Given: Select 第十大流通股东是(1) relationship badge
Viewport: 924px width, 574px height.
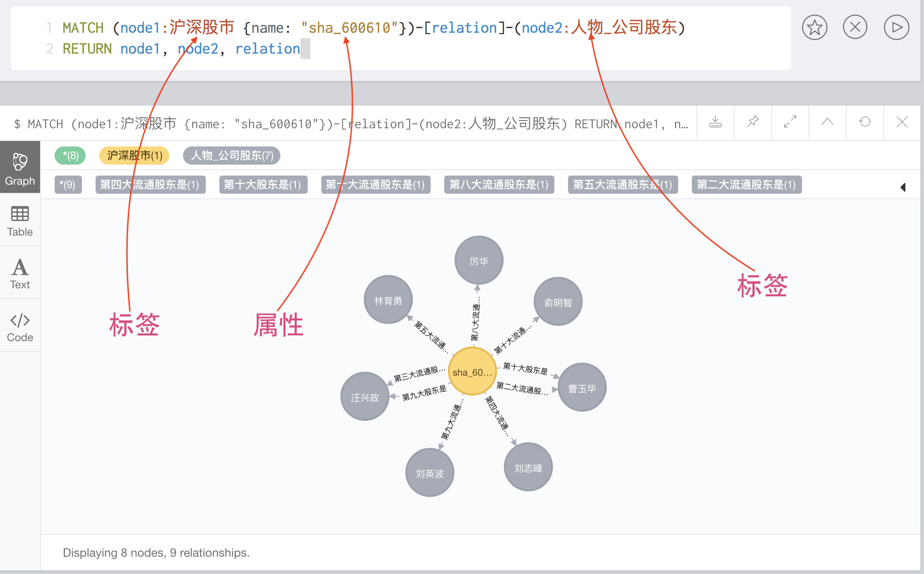Looking at the screenshot, I should (376, 185).
